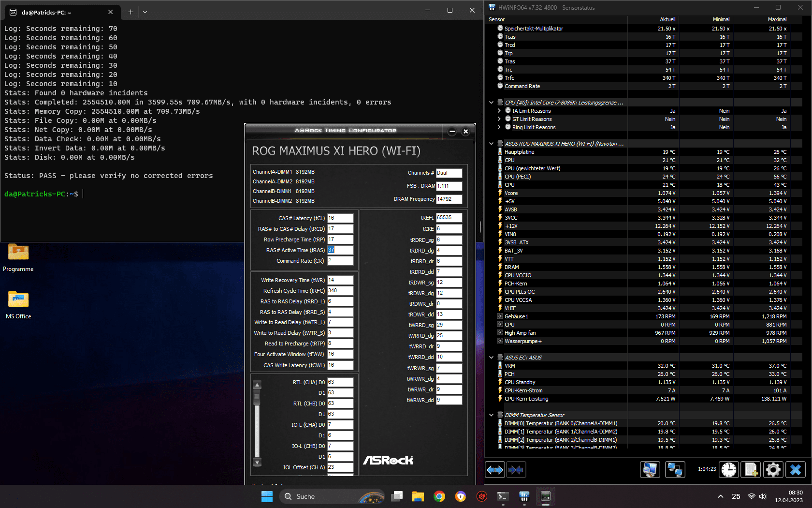Screen dimensions: 812x508
Task: Click the Refresh Cycle Time (tRFC) value field
Action: click(340, 291)
